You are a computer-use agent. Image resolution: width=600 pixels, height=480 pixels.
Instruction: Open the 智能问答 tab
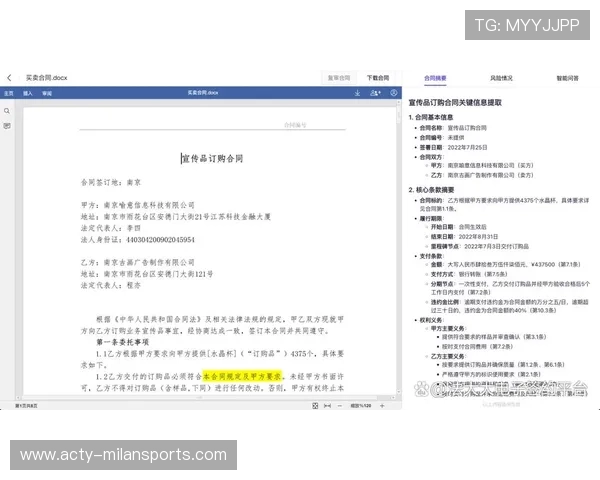pyautogui.click(x=567, y=77)
